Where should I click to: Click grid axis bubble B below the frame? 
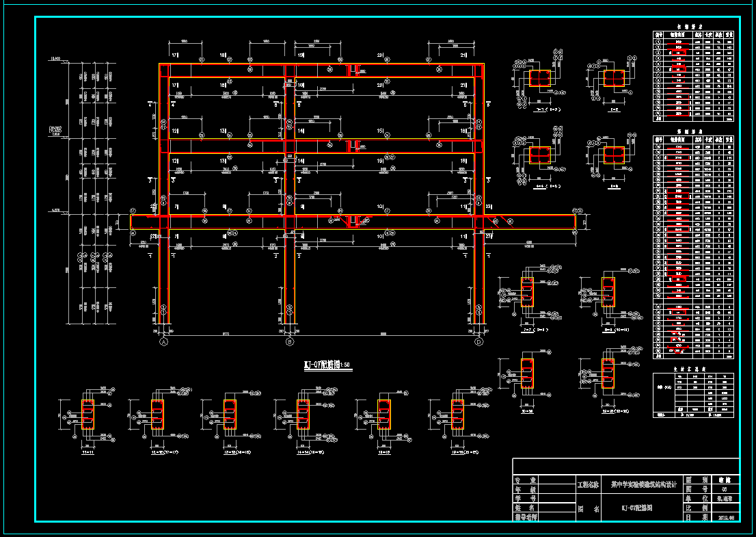coord(290,341)
